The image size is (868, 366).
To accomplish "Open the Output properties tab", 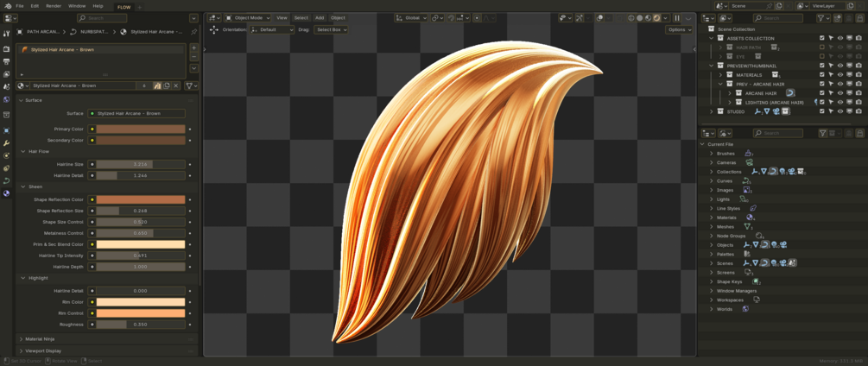I will pyautogui.click(x=7, y=61).
